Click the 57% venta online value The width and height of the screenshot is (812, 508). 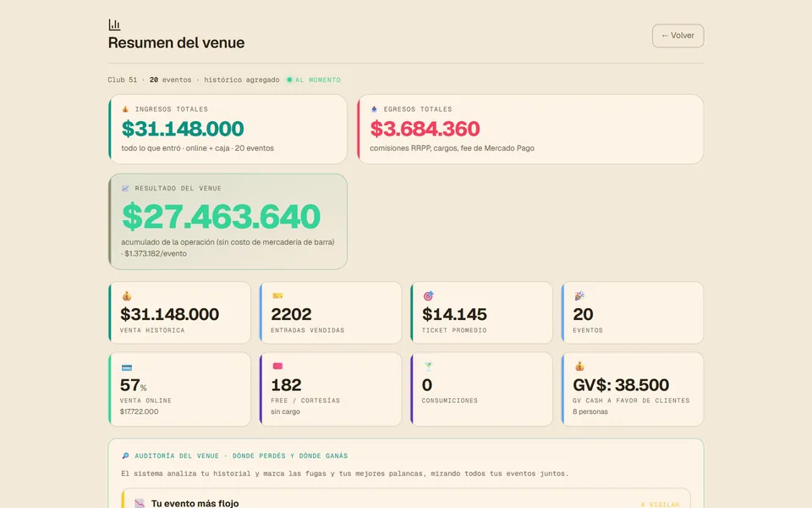click(x=134, y=385)
